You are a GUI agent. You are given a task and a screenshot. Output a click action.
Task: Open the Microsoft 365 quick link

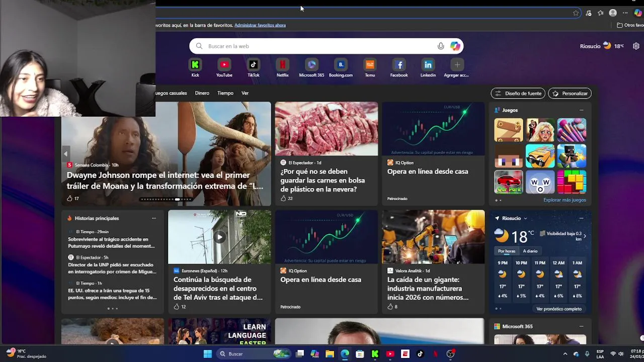click(312, 65)
